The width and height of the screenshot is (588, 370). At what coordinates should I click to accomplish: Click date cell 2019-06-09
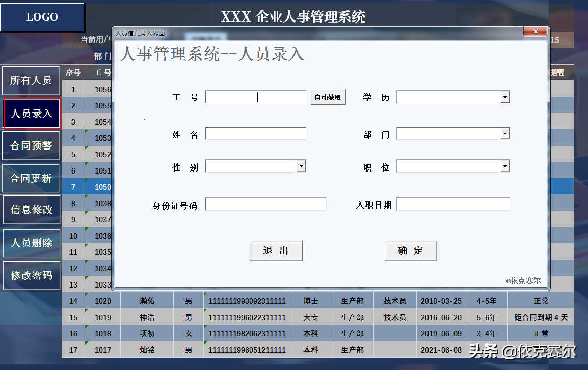[441, 334]
